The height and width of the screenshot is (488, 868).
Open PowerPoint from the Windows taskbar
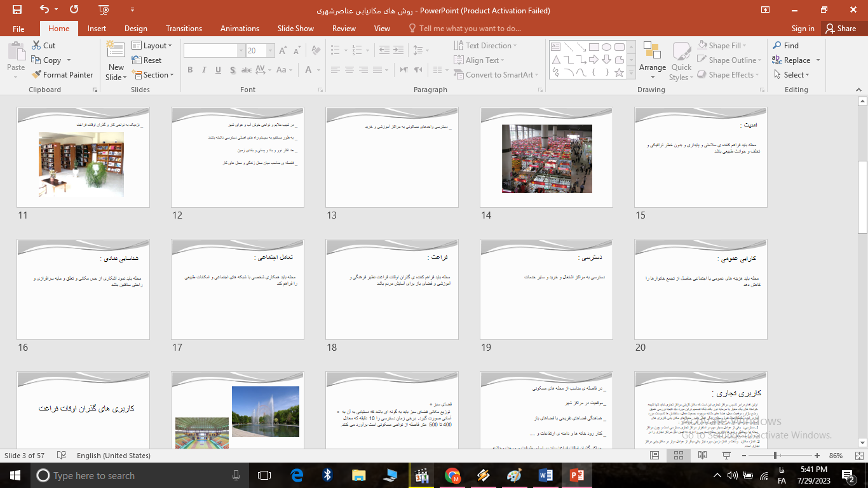[576, 475]
